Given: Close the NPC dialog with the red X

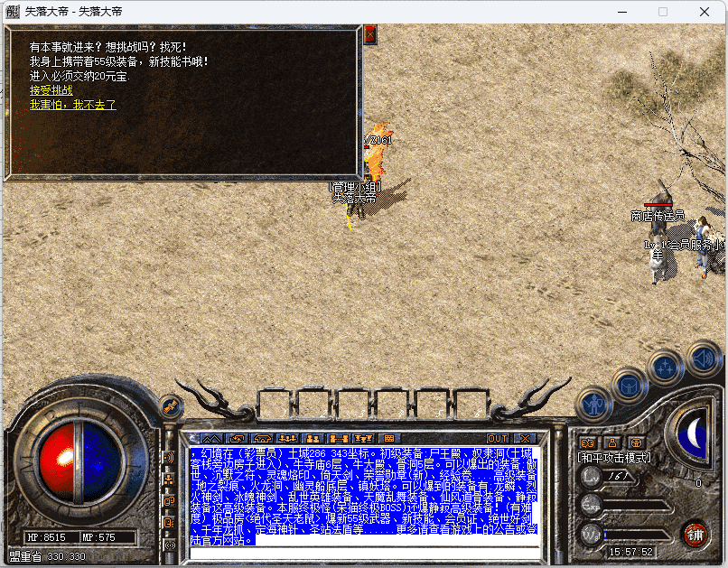Looking at the screenshot, I should pos(370,34).
